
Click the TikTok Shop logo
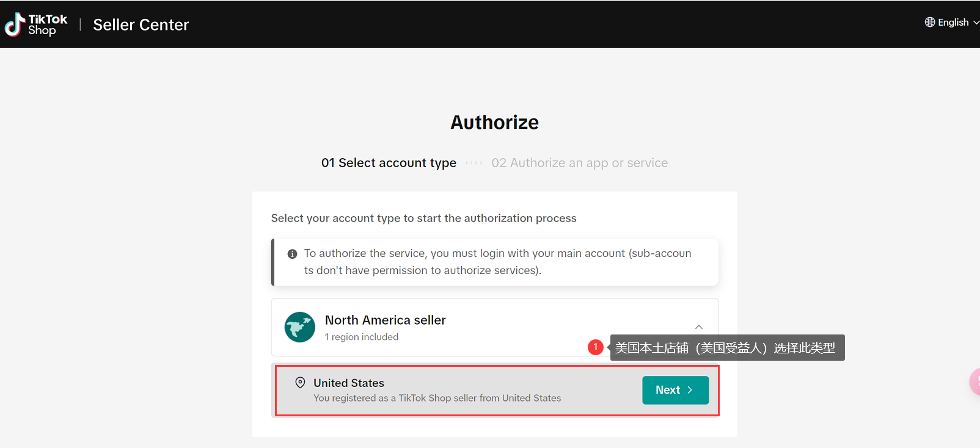click(x=35, y=24)
